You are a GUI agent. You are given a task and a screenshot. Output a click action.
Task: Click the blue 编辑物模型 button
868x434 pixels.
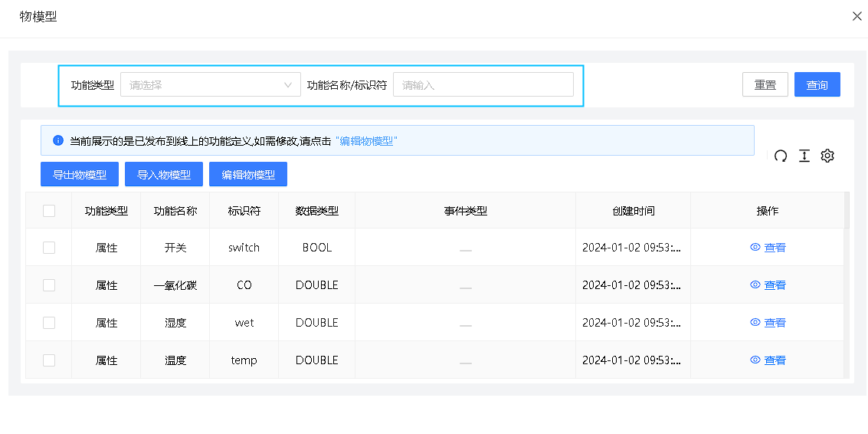248,175
